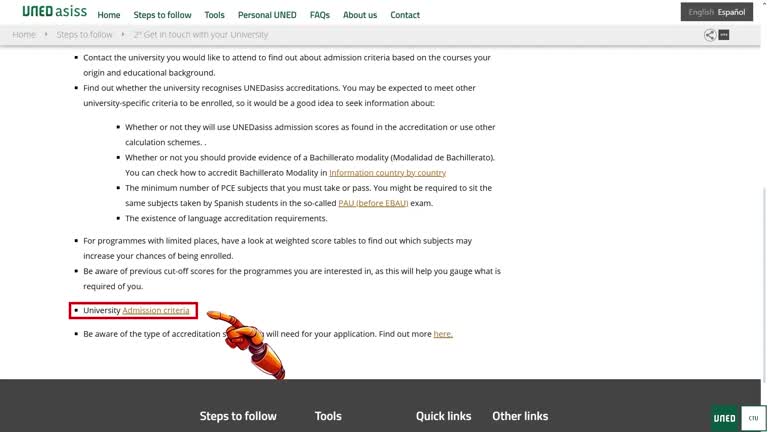Viewport: 768px width, 432px height.
Task: Open the Contact page from the navigation
Action: (405, 15)
